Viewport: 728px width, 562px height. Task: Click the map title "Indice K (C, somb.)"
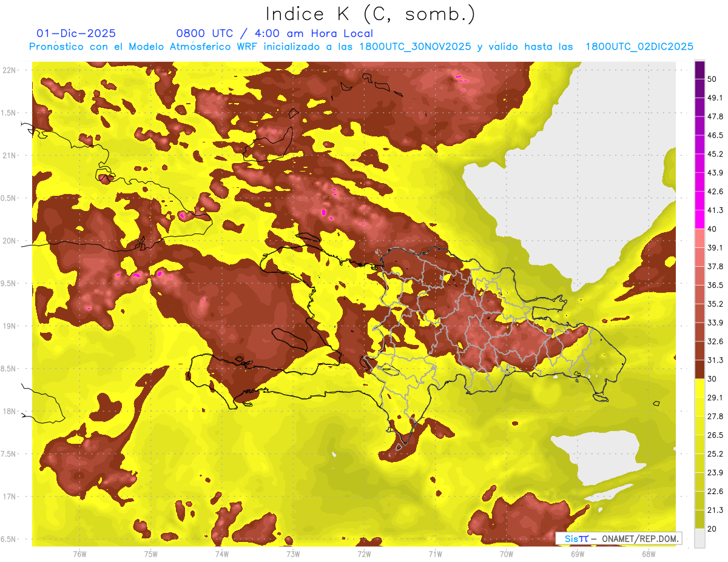370,14
